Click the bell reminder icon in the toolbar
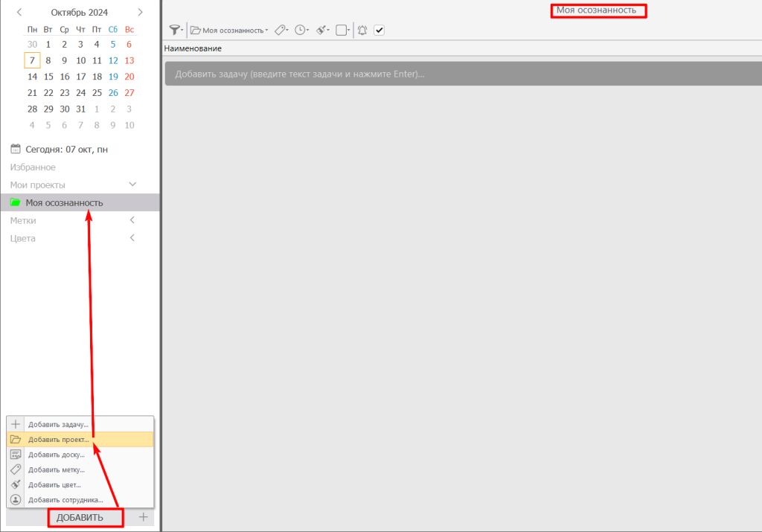 tap(362, 30)
